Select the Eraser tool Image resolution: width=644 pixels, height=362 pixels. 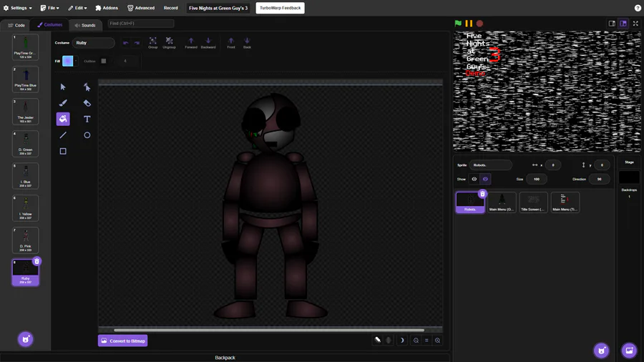pyautogui.click(x=87, y=103)
